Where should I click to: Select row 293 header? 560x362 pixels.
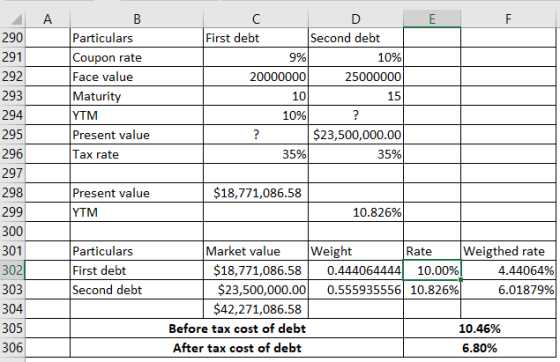12,96
